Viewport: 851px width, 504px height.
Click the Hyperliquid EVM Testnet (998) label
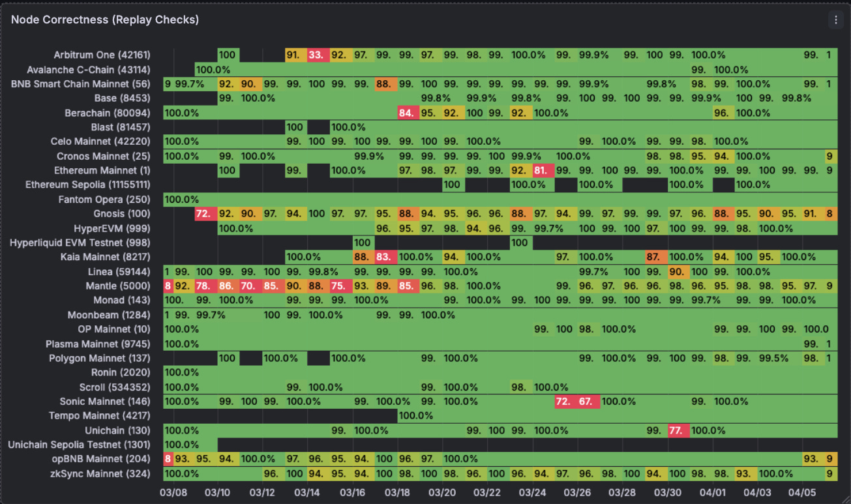pos(80,243)
